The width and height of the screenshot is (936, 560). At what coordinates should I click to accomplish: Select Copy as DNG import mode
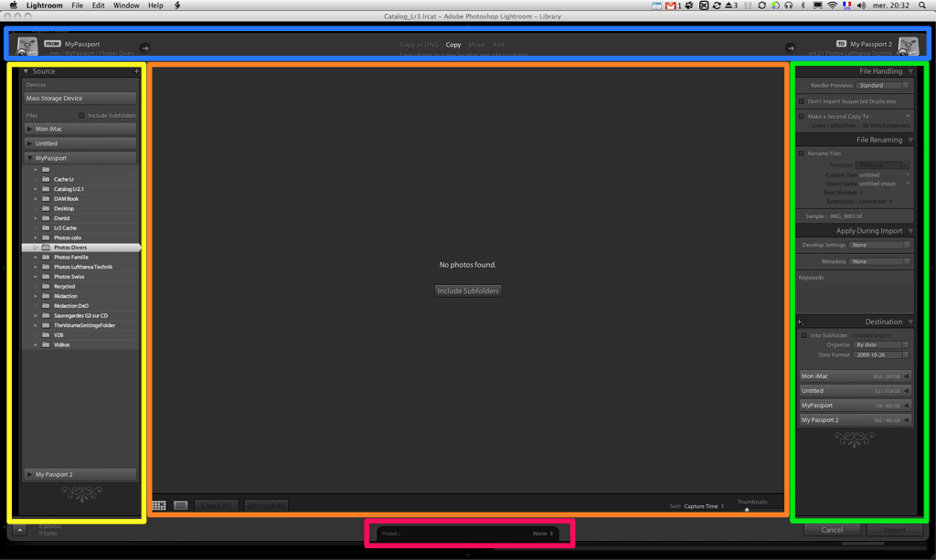(419, 45)
